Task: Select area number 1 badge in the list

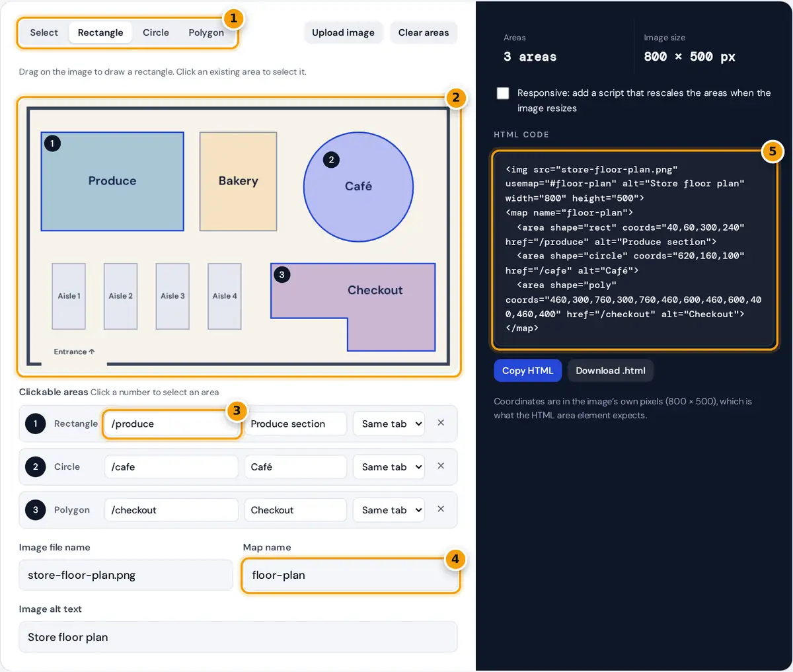Action: tap(36, 424)
